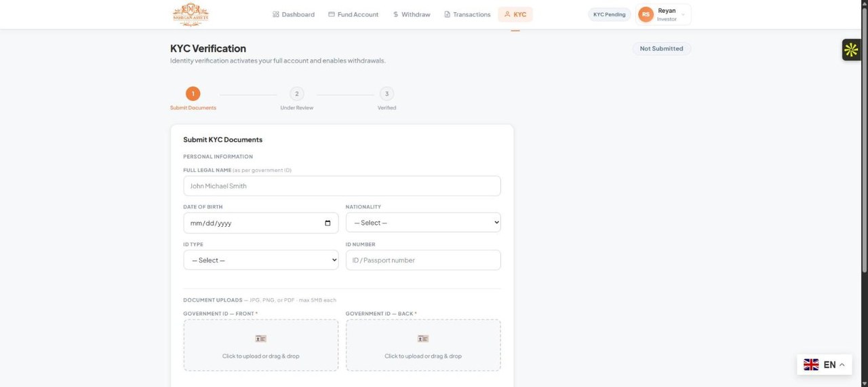Image resolution: width=868 pixels, height=387 pixels.
Task: Open the ID Type dropdown
Action: pos(261,260)
